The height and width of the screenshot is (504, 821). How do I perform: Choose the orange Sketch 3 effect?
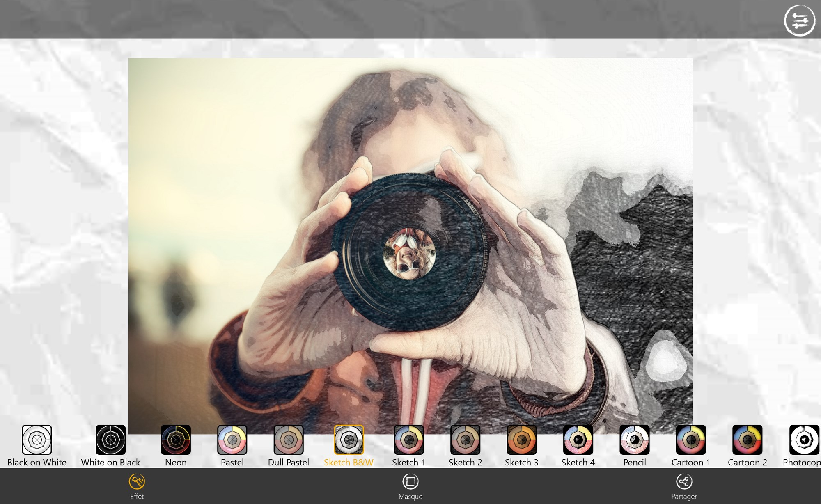[x=521, y=440]
